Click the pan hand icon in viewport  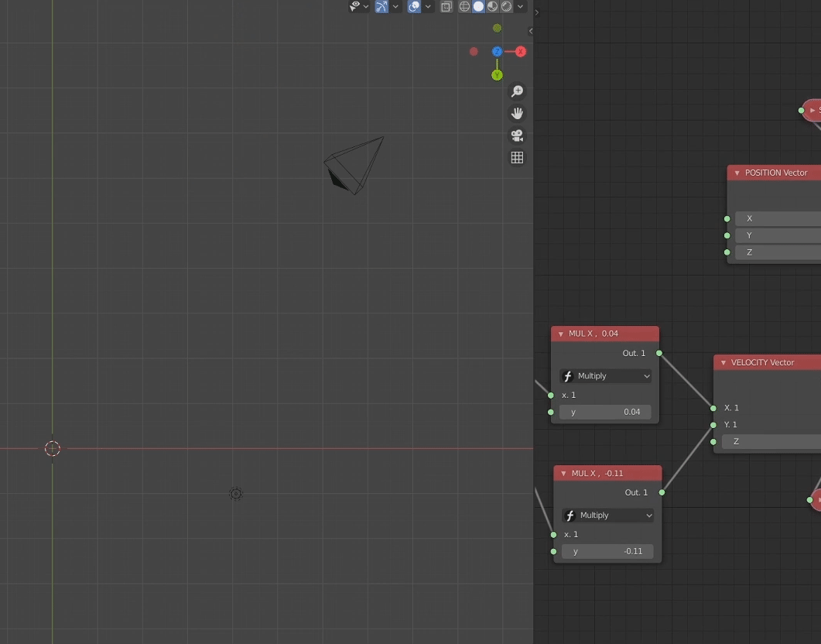coord(517,113)
